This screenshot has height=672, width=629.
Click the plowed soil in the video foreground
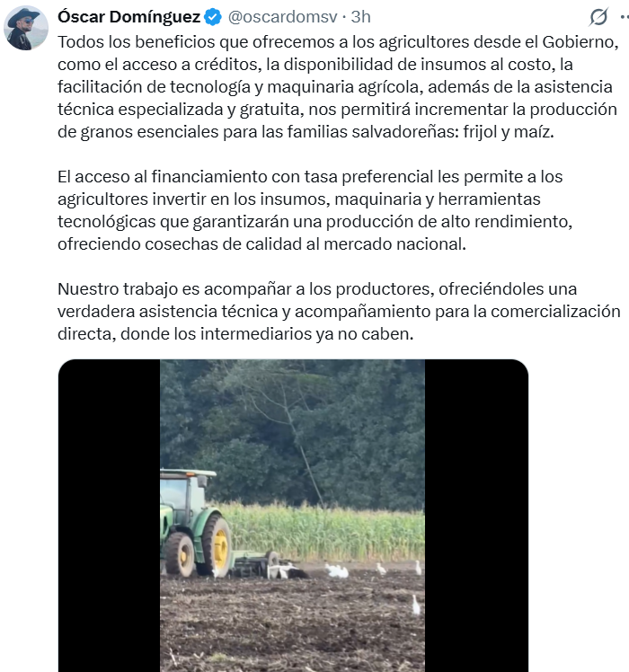[x=292, y=623]
